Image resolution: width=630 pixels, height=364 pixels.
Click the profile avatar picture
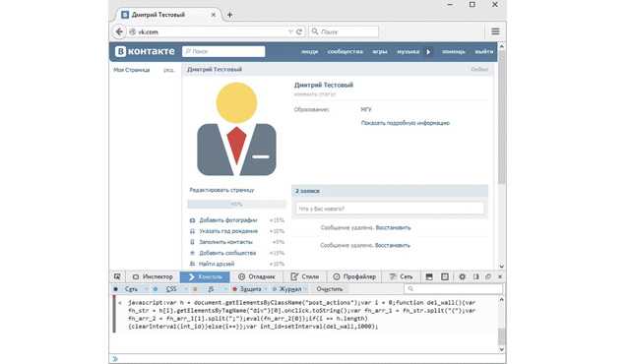[x=236, y=129]
